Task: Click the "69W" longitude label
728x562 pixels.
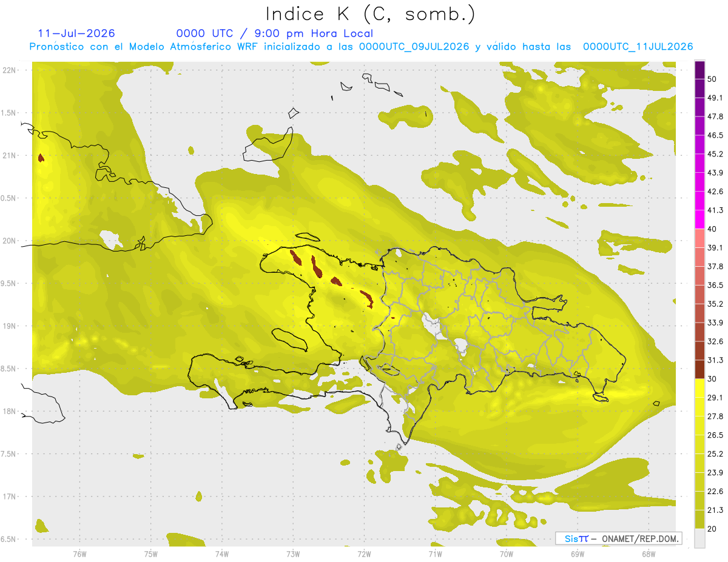Action: [x=577, y=554]
